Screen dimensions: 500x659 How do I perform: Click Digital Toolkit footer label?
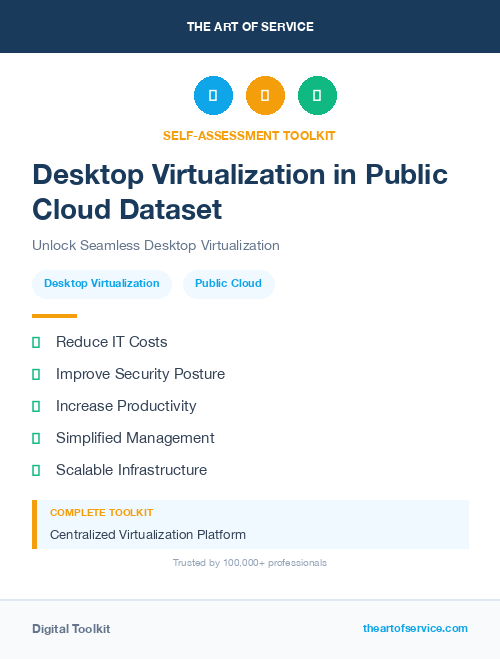[71, 629]
